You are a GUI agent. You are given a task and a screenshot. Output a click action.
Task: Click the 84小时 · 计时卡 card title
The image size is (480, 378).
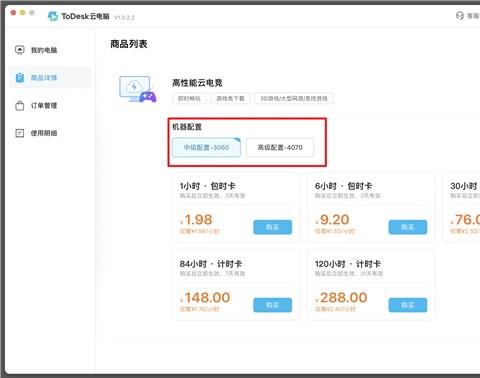pyautogui.click(x=211, y=264)
